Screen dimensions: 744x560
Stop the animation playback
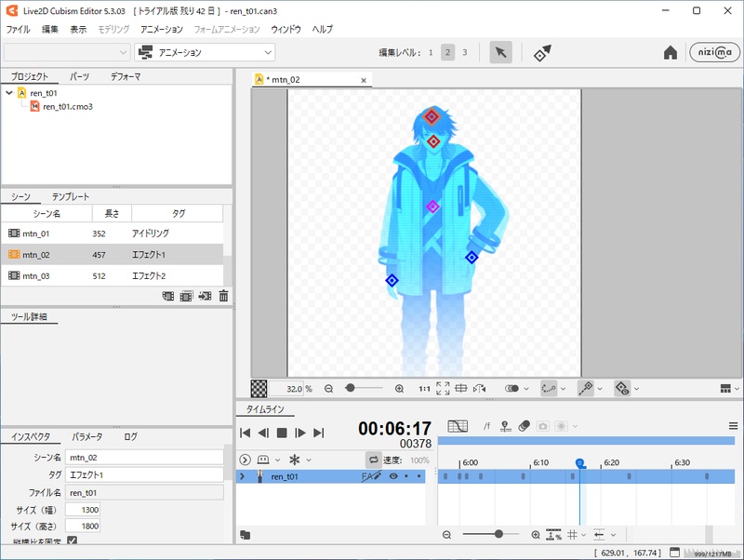[x=282, y=433]
